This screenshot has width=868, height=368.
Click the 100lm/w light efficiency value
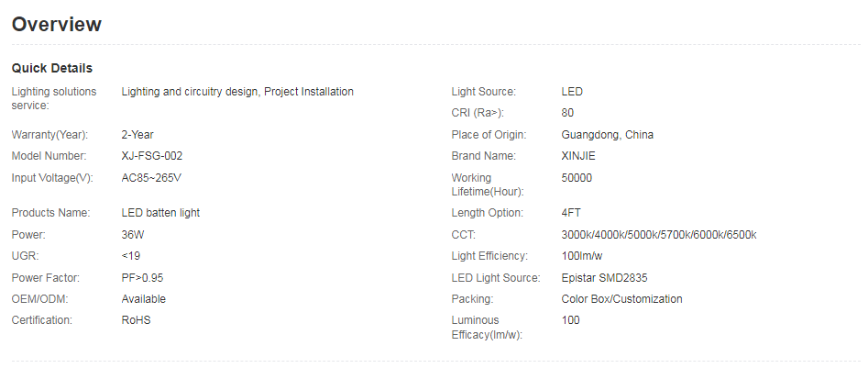point(583,256)
